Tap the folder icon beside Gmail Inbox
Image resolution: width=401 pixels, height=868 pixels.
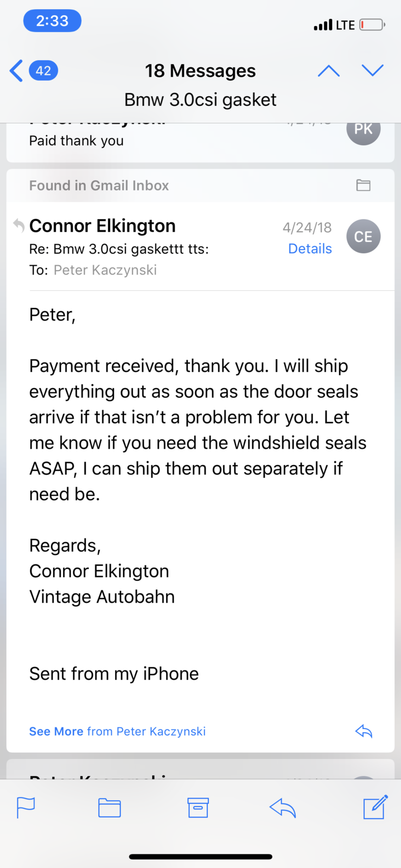tap(363, 186)
